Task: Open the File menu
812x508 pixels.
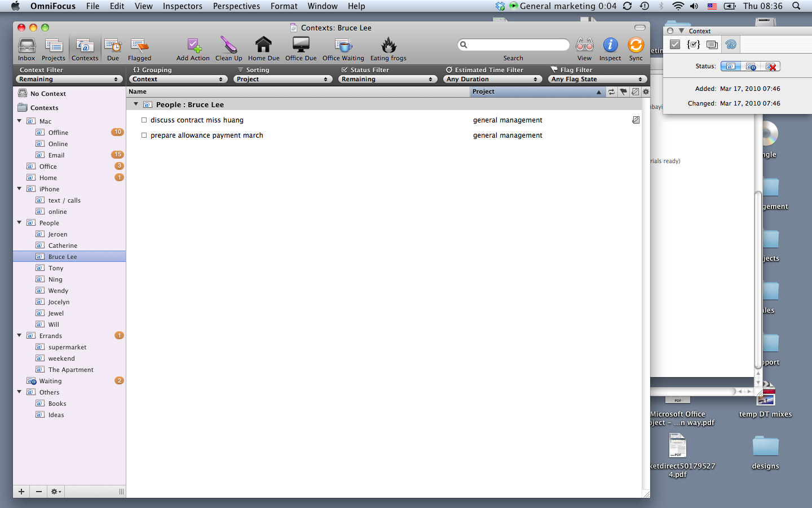Action: [92, 6]
